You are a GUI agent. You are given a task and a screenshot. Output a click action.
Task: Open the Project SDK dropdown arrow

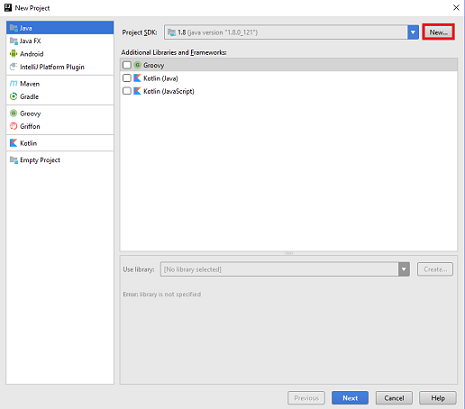413,32
